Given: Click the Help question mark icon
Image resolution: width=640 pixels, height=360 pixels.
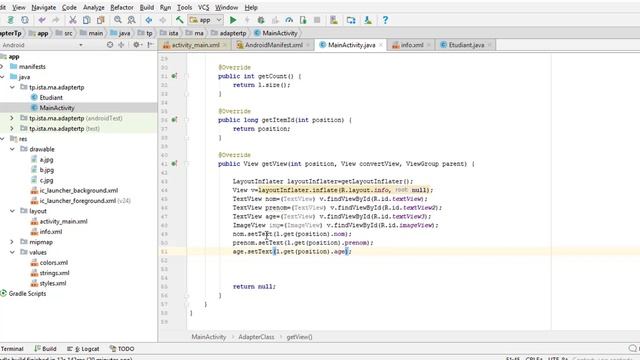Looking at the screenshot, I should click(385, 20).
